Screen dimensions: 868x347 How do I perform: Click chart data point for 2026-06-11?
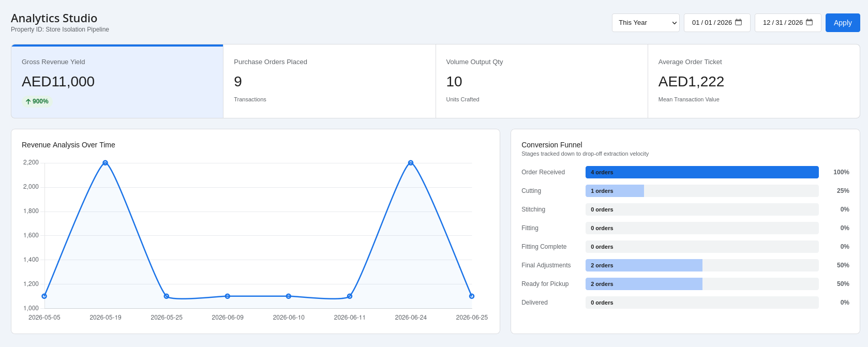tap(350, 296)
